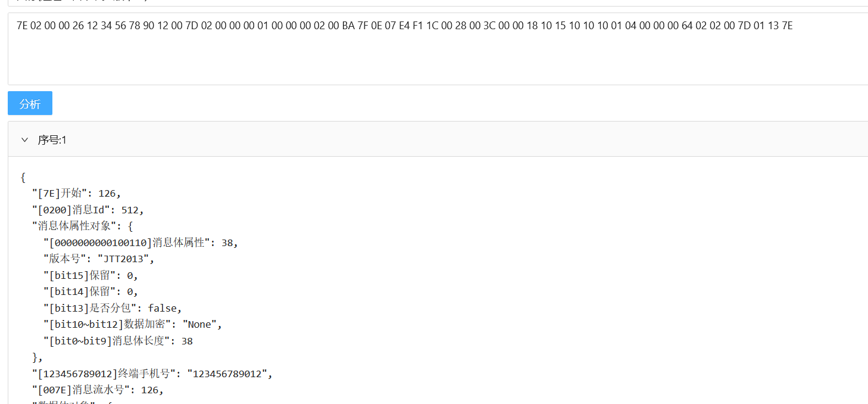
Task: Click the "[bit14]保留" line
Action: [90, 292]
